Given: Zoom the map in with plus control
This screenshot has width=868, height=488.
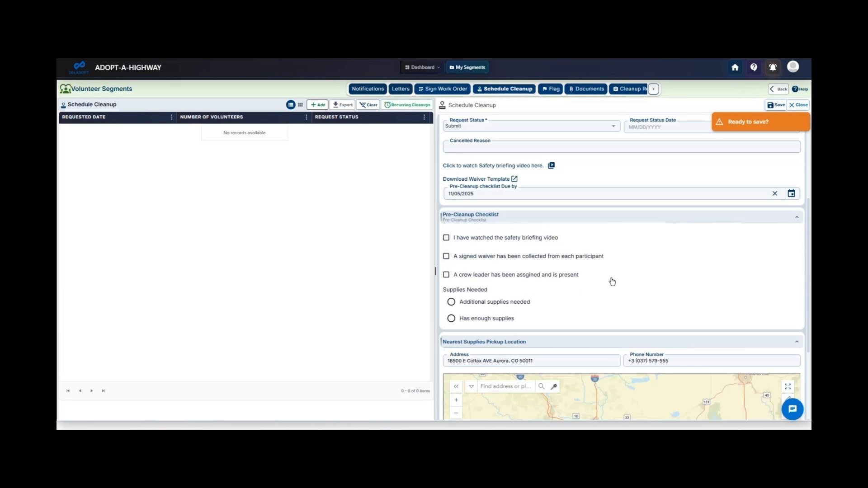Looking at the screenshot, I should coord(456,399).
